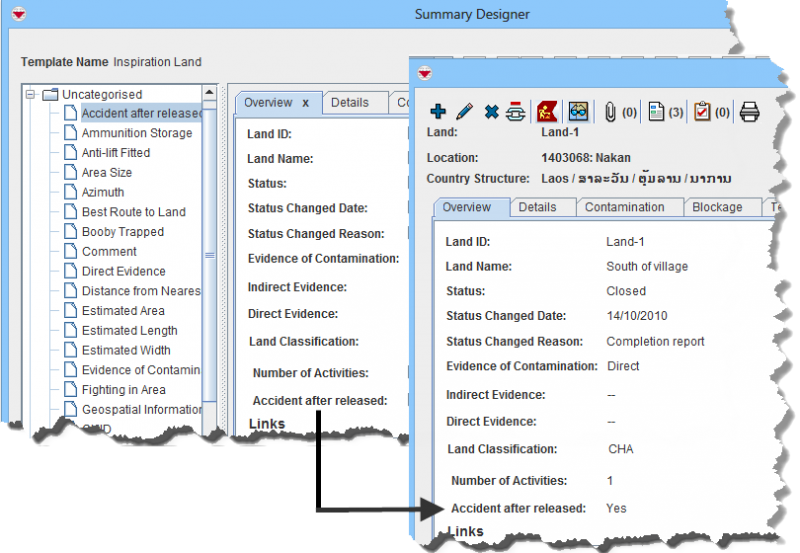
Task: Select Details tab in Summary Designer
Action: click(350, 102)
